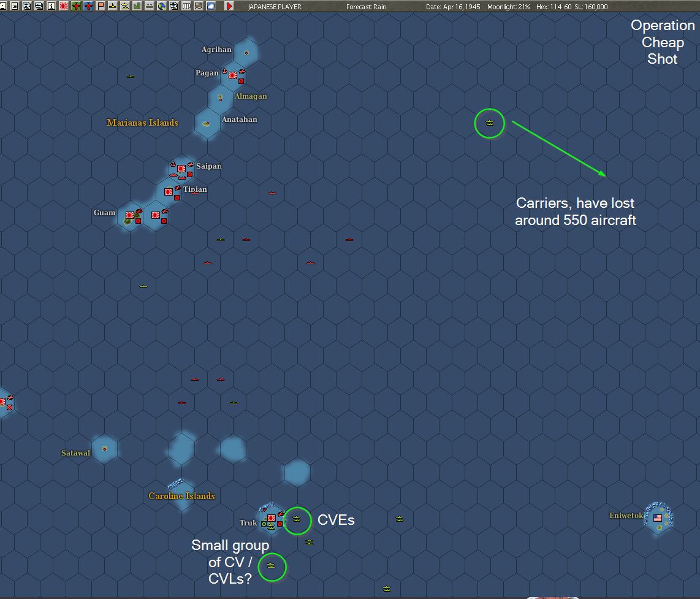Select the Truk base flag icon
700x599 pixels.
(x=271, y=518)
